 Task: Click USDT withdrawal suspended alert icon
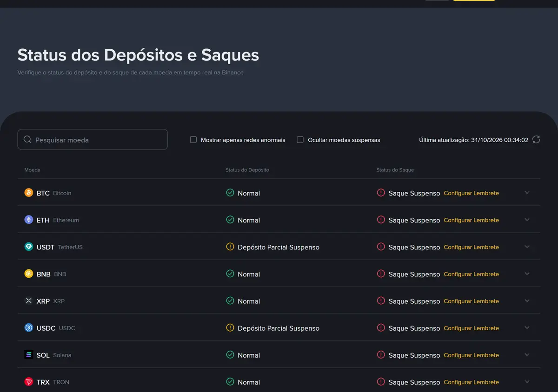tap(381, 247)
